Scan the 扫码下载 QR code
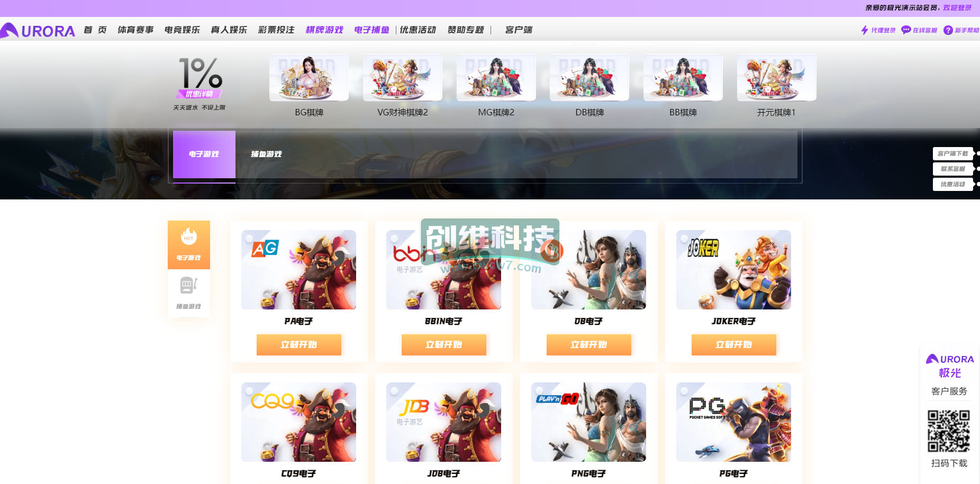980x484 pixels. pyautogui.click(x=949, y=431)
